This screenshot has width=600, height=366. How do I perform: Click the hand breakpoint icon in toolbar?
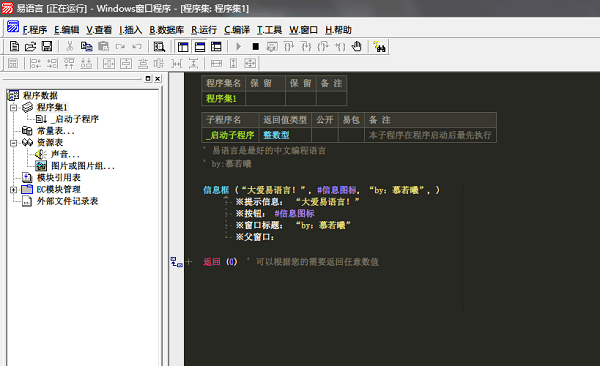357,46
